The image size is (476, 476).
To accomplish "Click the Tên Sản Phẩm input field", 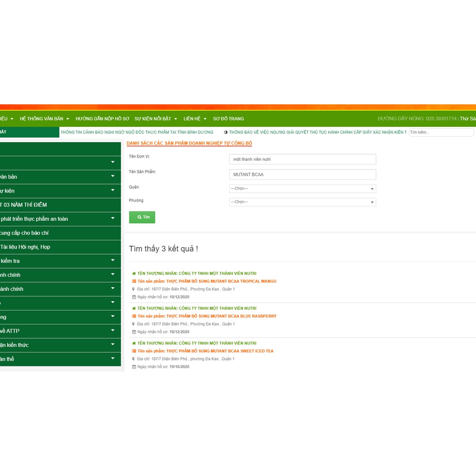I will (x=302, y=175).
